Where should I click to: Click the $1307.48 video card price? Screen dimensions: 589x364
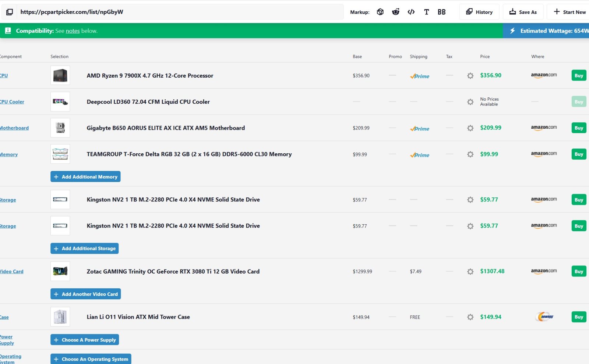click(x=492, y=271)
